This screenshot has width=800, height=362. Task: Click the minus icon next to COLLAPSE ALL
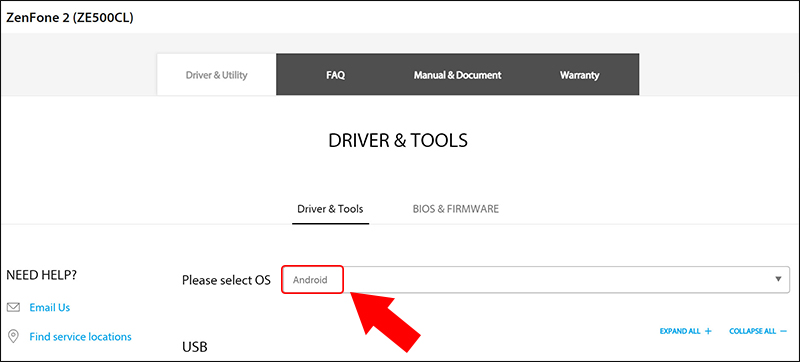[784, 331]
